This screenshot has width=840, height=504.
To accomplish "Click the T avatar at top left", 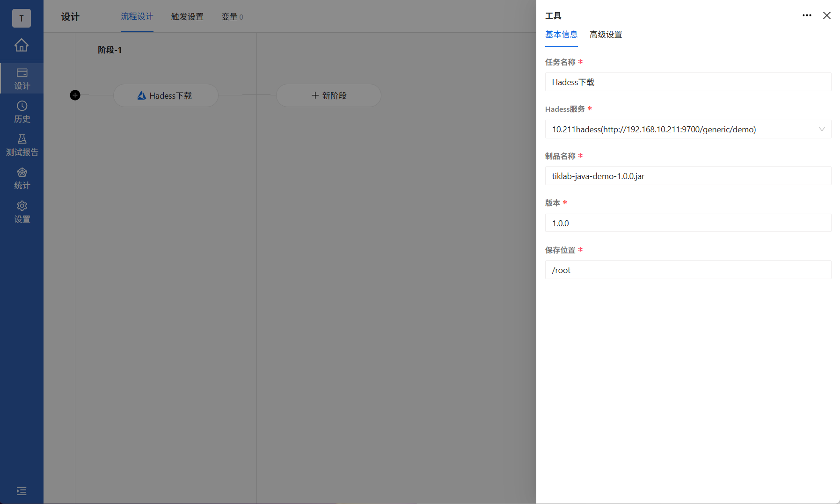I will pyautogui.click(x=22, y=18).
